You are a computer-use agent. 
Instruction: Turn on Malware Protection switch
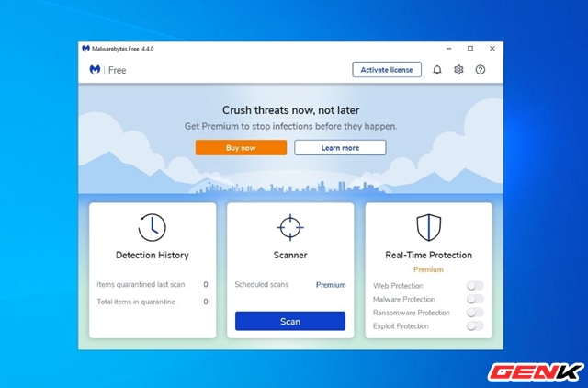click(x=474, y=299)
